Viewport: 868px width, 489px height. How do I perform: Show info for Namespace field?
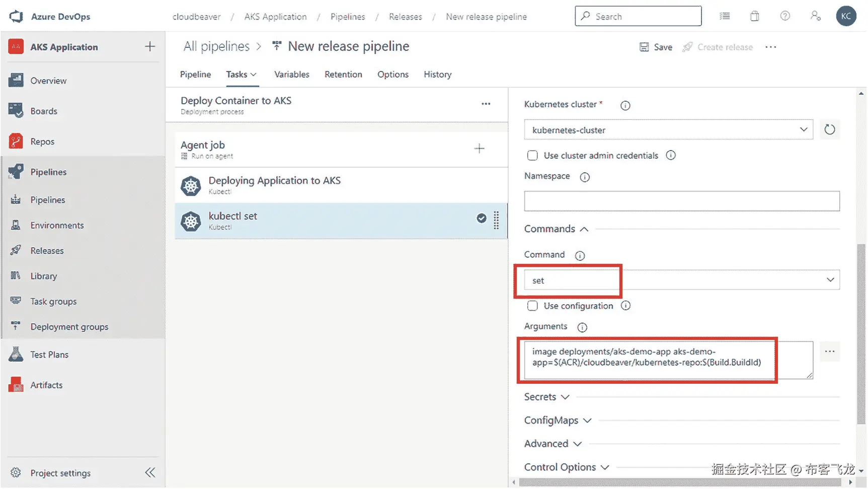(585, 177)
